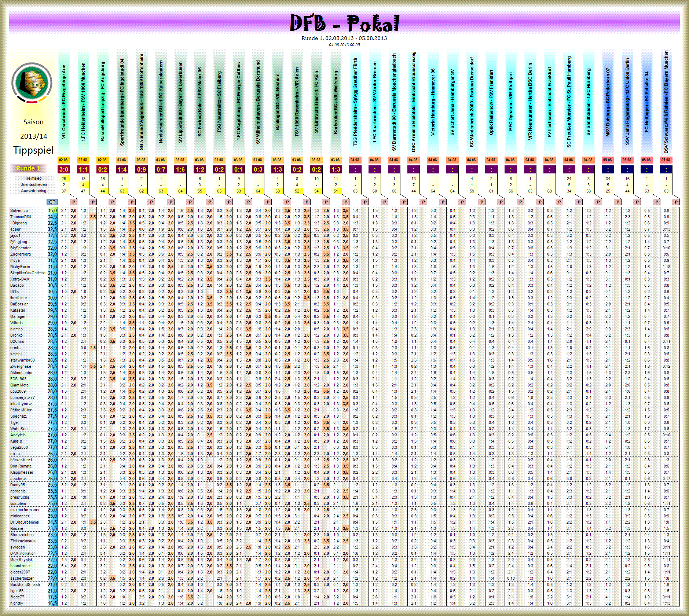Select the 1:1 result for Heidenheim - 1860 München
Screen dimensions: 689x616
pos(83,169)
